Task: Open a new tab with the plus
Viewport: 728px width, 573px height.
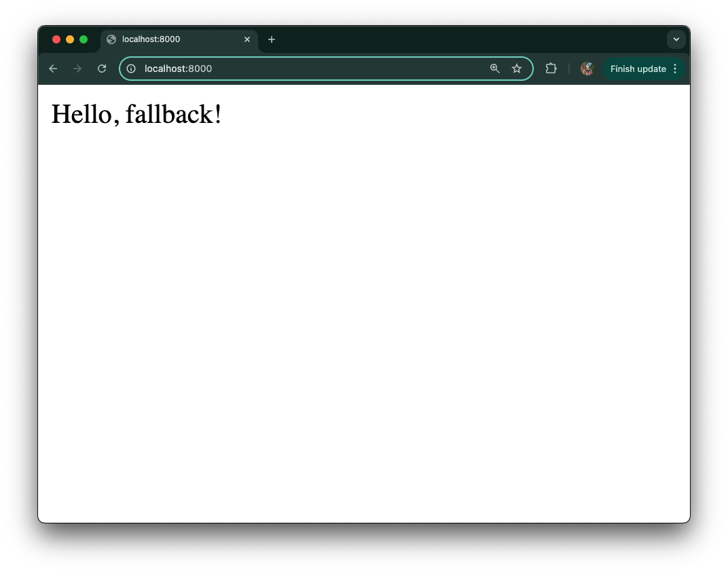Action: [x=272, y=39]
